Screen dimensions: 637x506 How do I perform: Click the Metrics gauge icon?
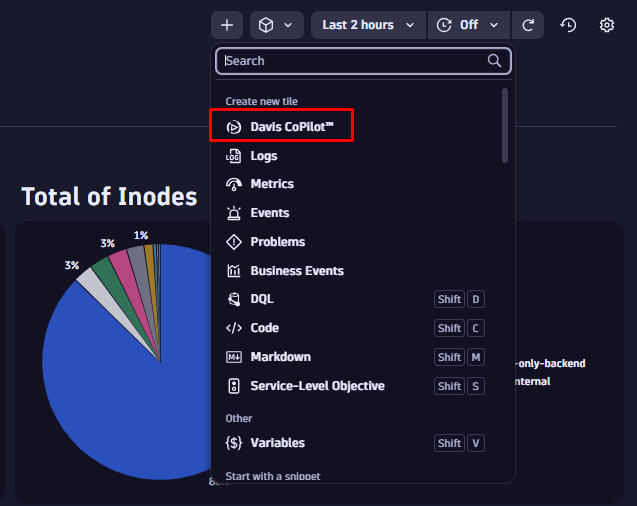tap(234, 184)
